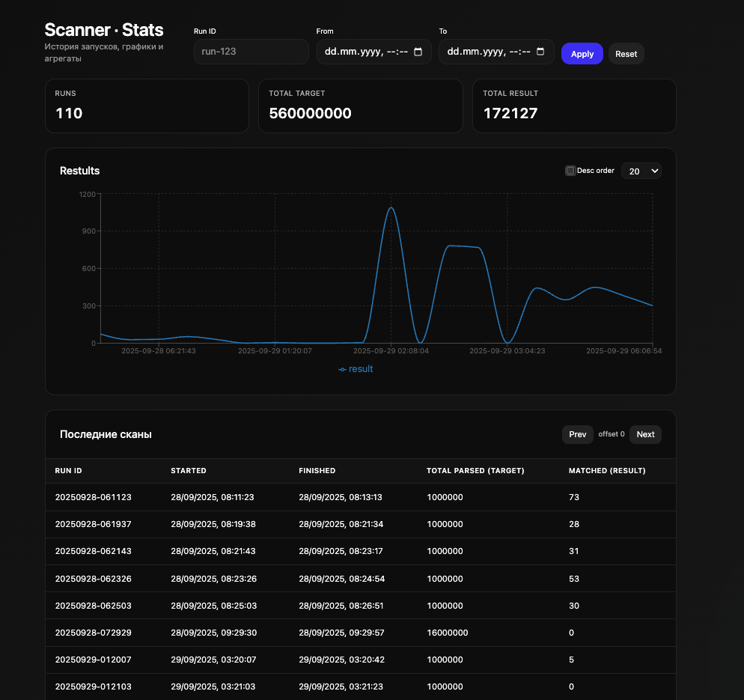The image size is (744, 700).
Task: Select row with run 20250928-061123
Action: 361,497
